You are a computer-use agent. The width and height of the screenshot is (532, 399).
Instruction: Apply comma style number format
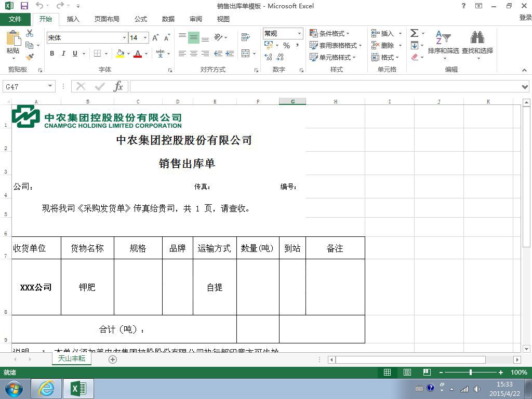point(297,46)
